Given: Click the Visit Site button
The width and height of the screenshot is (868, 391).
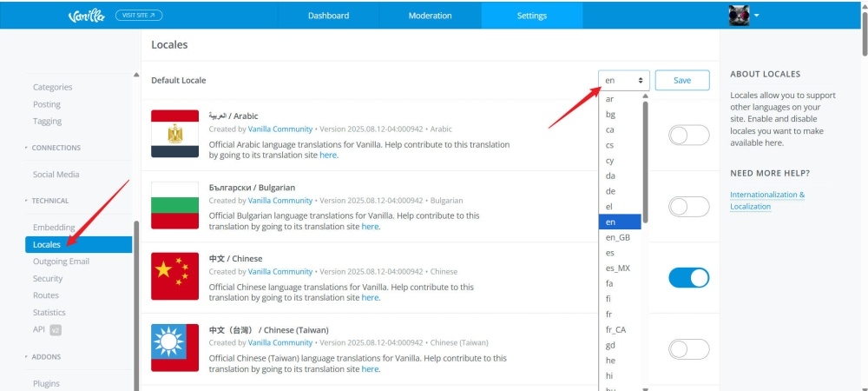Looking at the screenshot, I should [138, 16].
